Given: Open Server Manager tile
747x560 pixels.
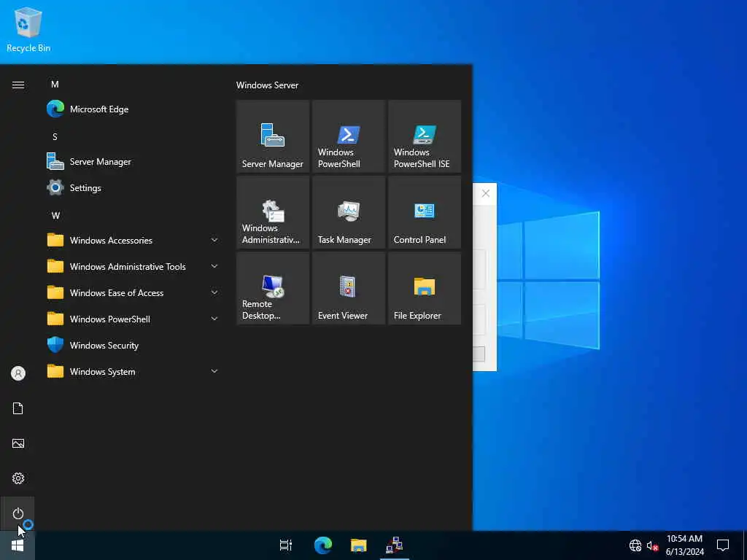Looking at the screenshot, I should (x=273, y=136).
